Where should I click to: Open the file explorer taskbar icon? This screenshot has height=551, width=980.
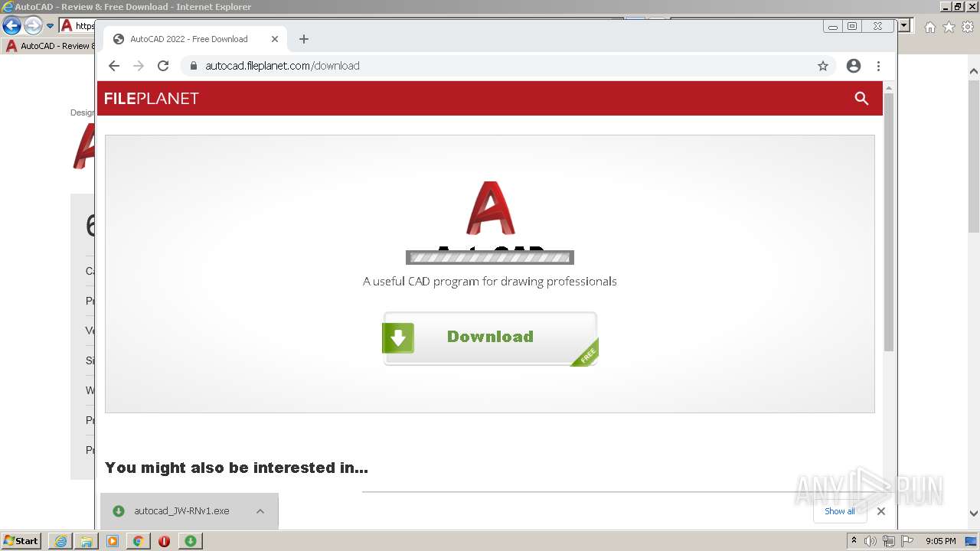point(87,541)
